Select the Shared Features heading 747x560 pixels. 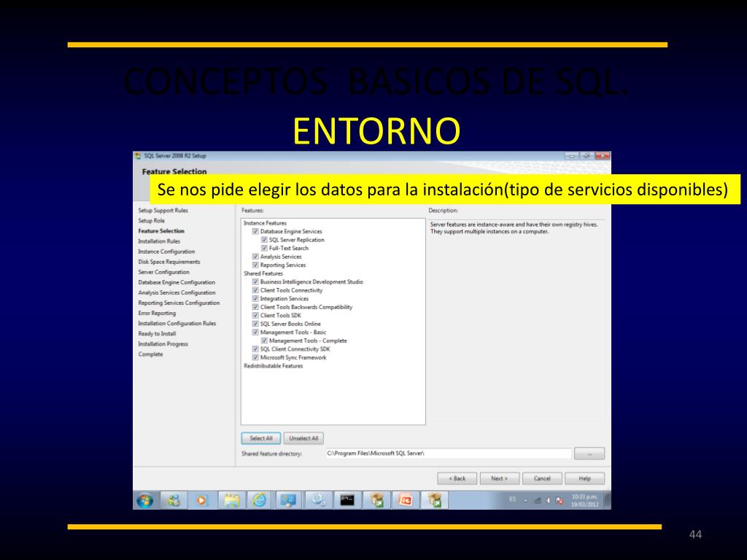pyautogui.click(x=263, y=273)
